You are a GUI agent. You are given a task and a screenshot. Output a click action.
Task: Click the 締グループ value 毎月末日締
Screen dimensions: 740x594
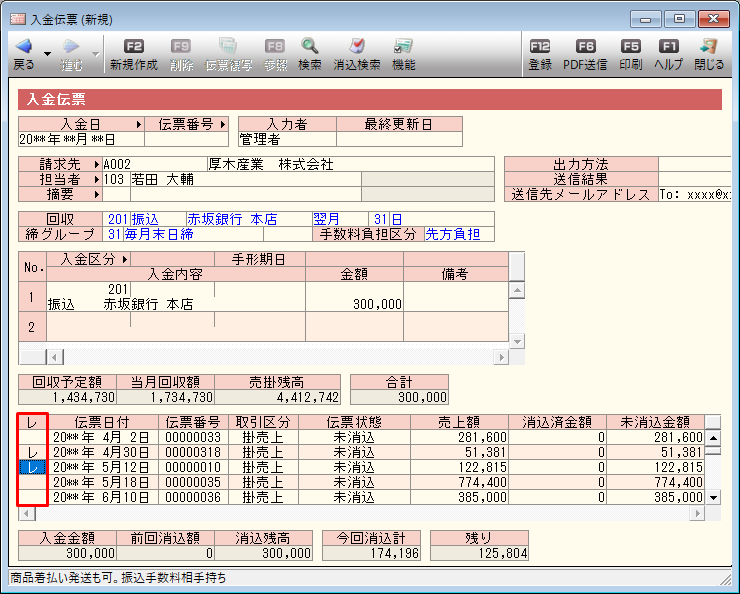click(159, 234)
